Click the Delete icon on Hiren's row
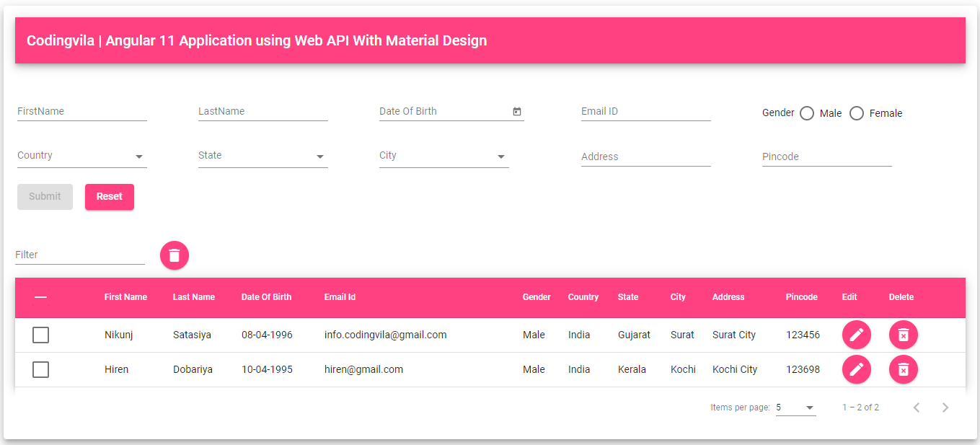The width and height of the screenshot is (980, 445). click(x=903, y=369)
